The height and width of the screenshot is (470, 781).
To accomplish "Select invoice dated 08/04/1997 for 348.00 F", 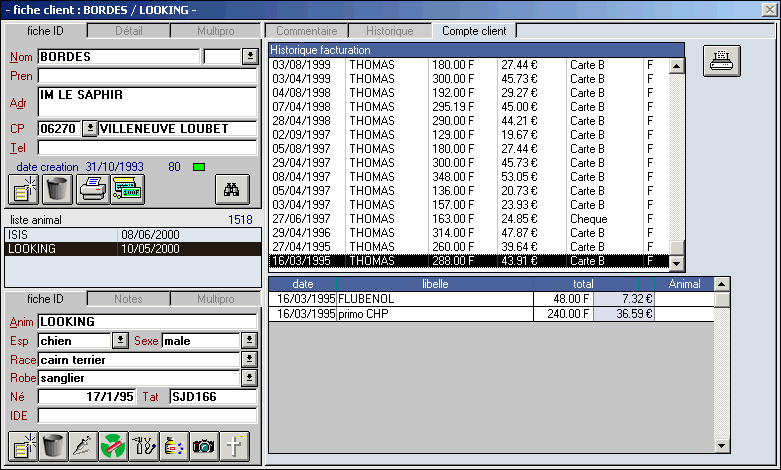I will click(x=469, y=177).
